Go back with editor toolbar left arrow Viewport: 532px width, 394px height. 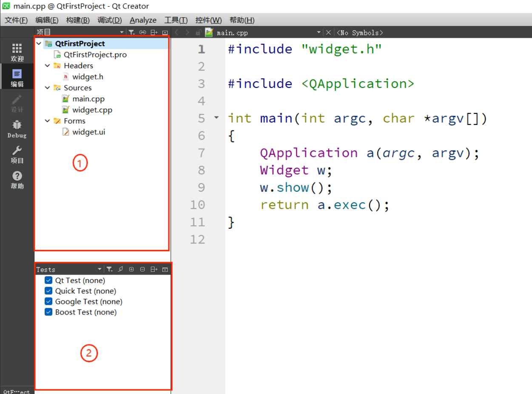coord(177,32)
